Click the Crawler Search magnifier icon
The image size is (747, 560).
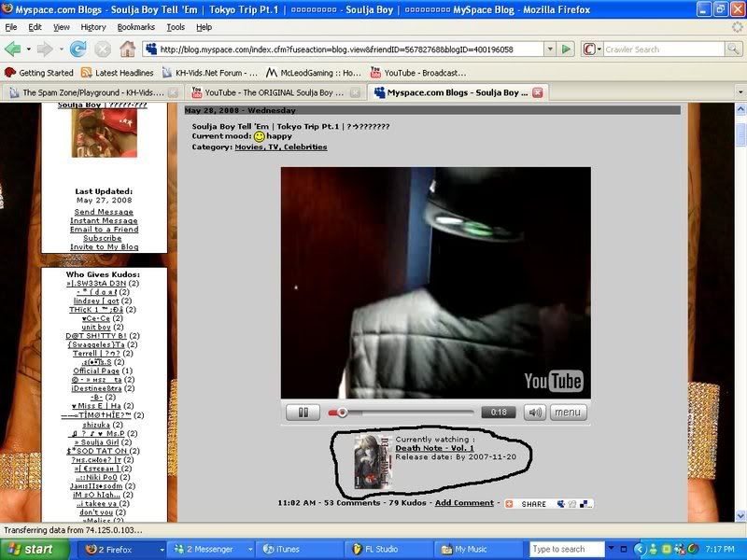pyautogui.click(x=733, y=49)
